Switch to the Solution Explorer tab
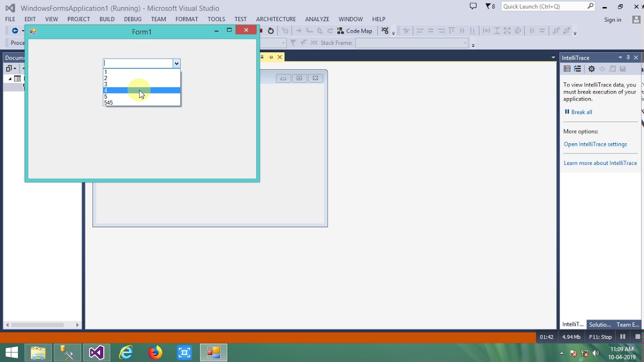 tap(600, 325)
